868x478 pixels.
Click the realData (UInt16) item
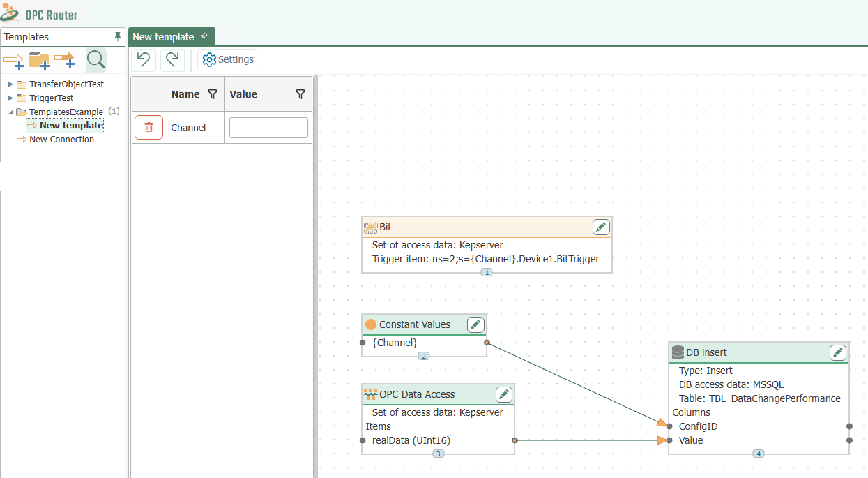click(x=411, y=440)
